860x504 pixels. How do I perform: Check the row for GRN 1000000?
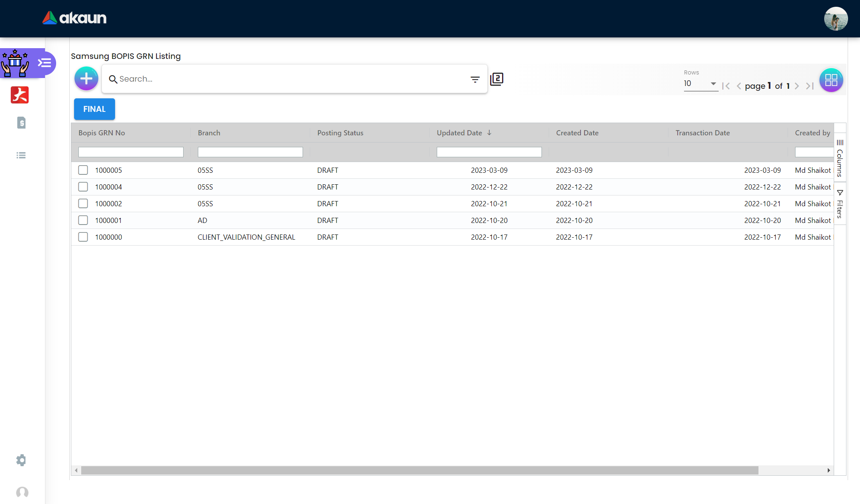point(83,237)
